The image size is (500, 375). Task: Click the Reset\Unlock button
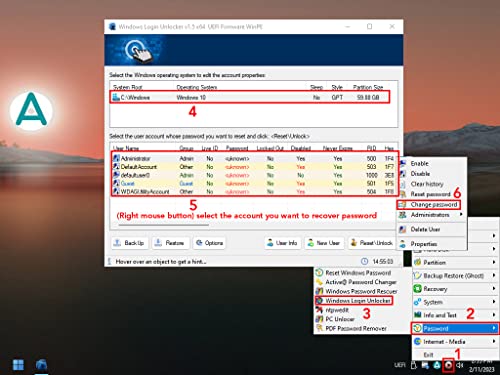[372, 243]
